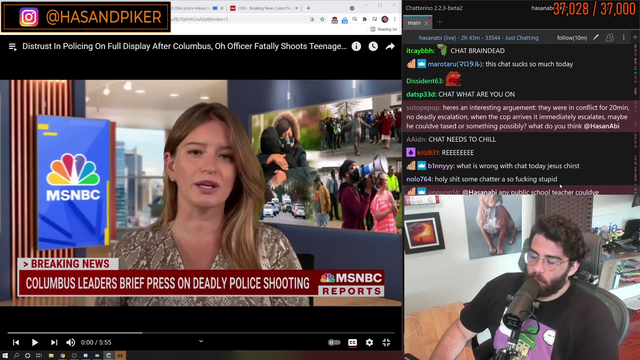Close the main tab in Chatterino
This screenshot has height=360, width=640.
pos(427,23)
